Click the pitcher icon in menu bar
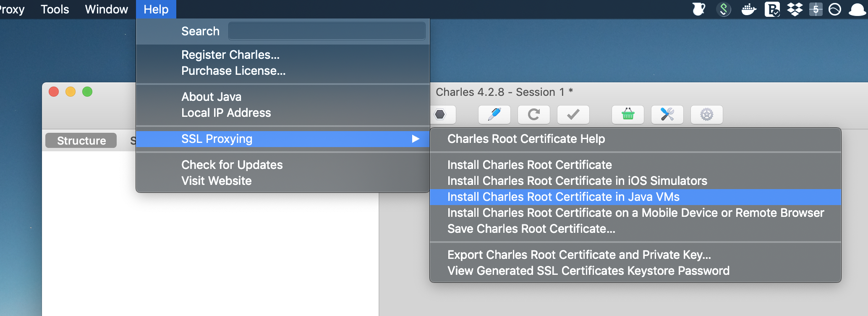The image size is (868, 316). click(x=699, y=9)
